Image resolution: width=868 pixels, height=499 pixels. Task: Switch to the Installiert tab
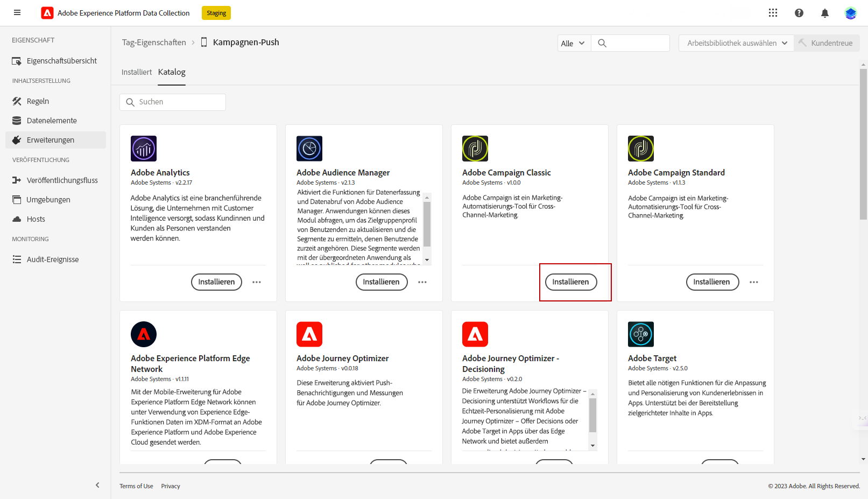pos(137,72)
